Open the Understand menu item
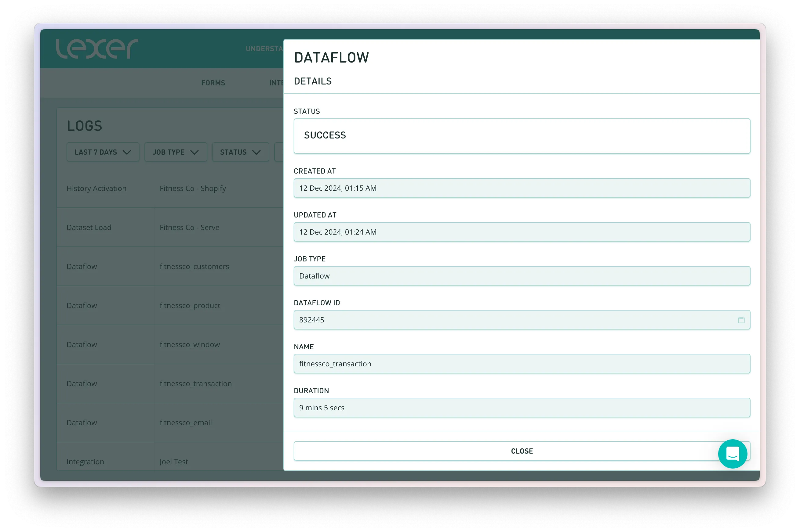 pyautogui.click(x=264, y=49)
